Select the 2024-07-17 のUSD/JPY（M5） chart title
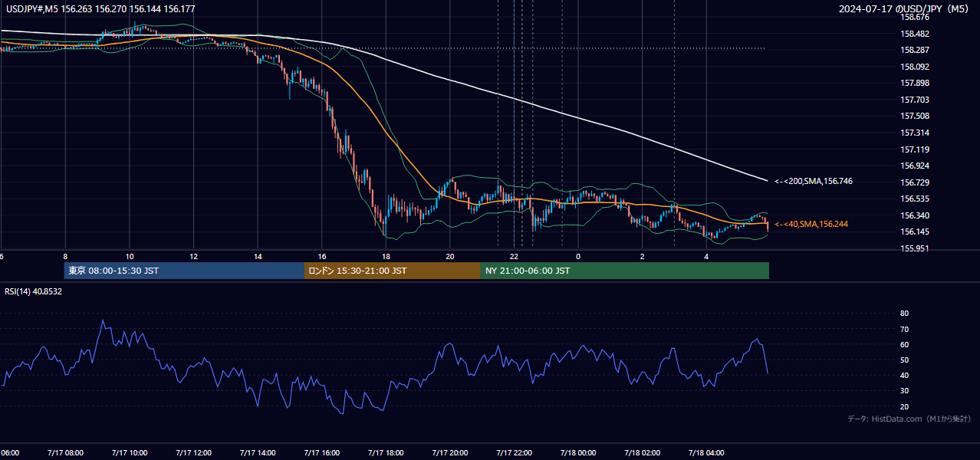The width and height of the screenshot is (980, 460). point(905,8)
